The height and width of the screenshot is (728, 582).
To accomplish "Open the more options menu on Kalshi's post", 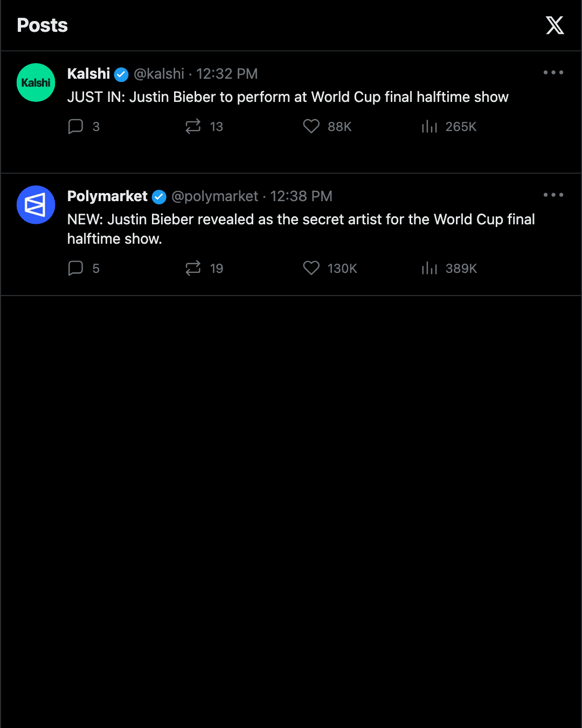I will 553,72.
